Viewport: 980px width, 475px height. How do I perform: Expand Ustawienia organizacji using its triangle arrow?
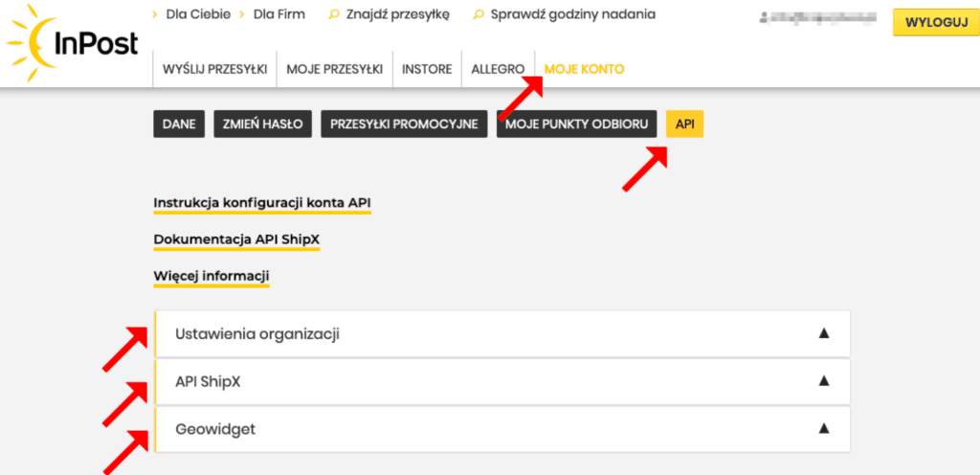tap(823, 333)
